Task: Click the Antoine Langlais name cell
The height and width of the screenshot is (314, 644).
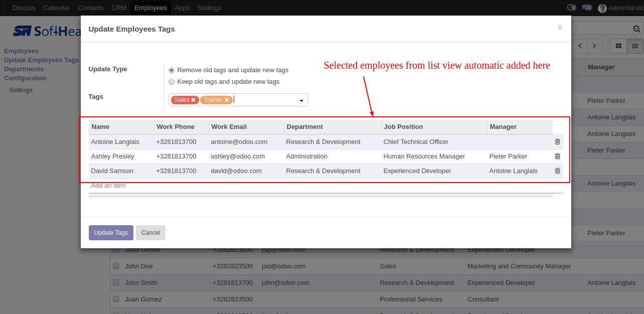Action: 121,142
